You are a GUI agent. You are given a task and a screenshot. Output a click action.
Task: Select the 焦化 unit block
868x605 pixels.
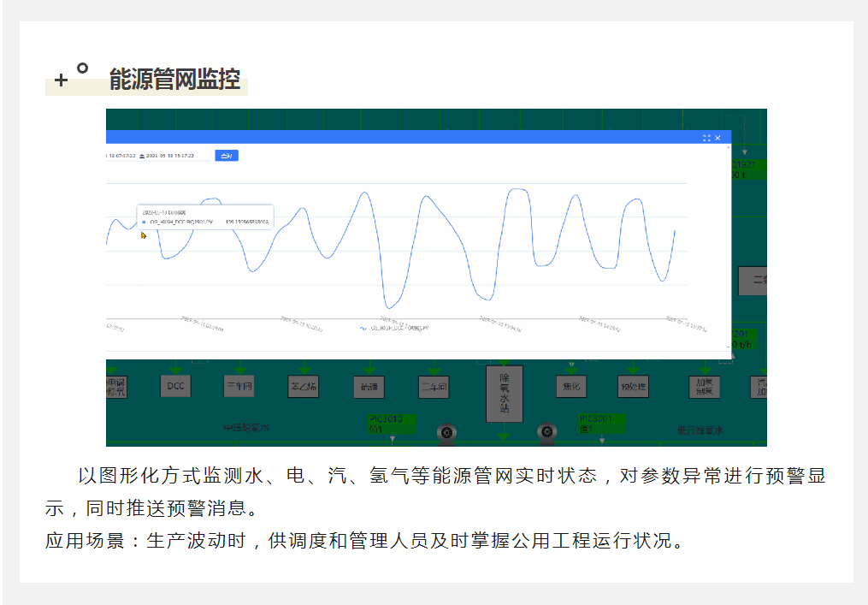click(x=570, y=387)
